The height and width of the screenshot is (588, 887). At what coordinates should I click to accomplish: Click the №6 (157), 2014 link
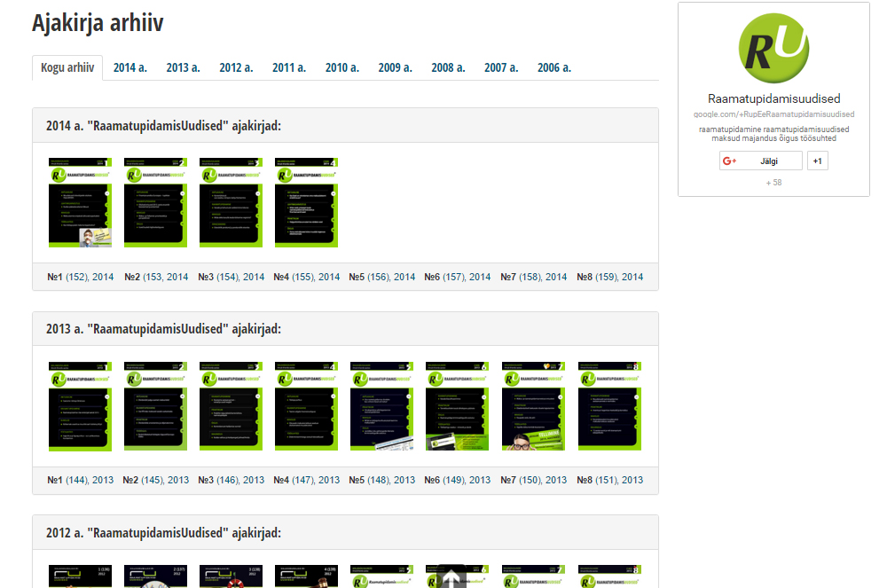tap(458, 277)
